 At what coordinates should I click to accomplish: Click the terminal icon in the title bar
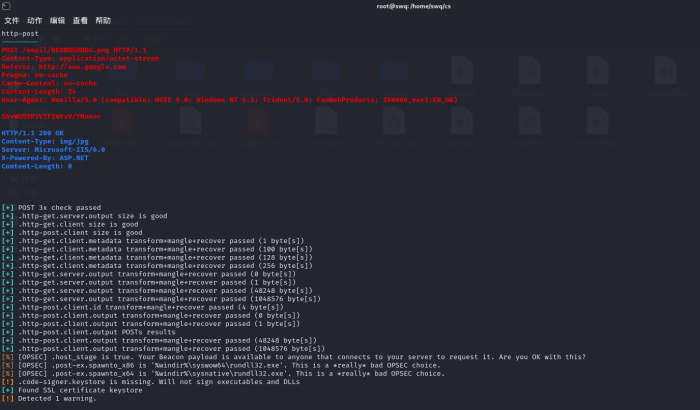click(x=6, y=6)
